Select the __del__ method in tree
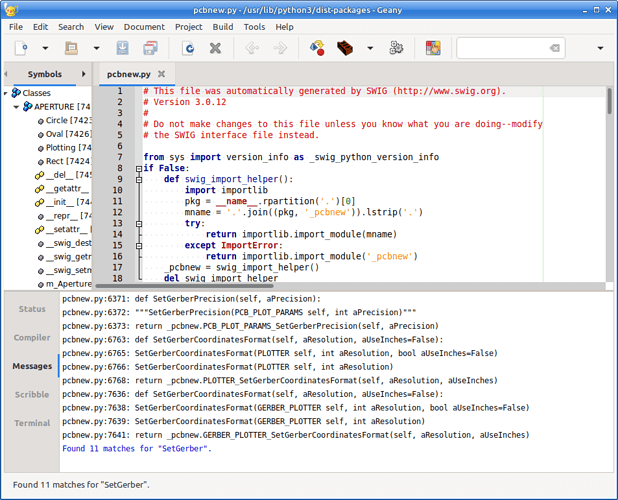The width and height of the screenshot is (618, 500). click(x=63, y=175)
